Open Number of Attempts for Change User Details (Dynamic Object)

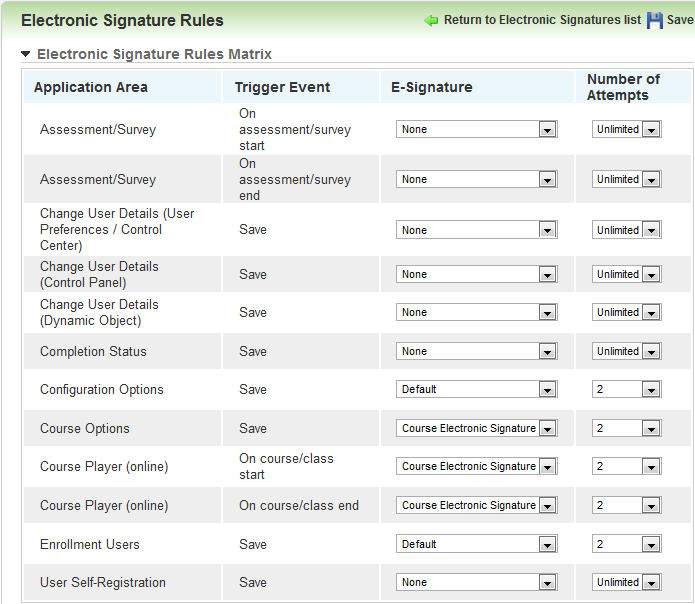click(x=626, y=312)
